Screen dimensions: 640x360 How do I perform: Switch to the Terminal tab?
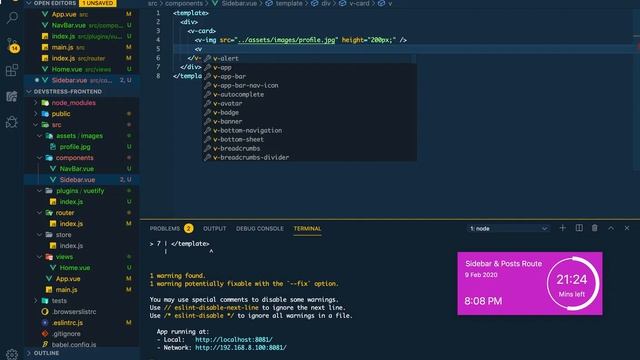307,229
